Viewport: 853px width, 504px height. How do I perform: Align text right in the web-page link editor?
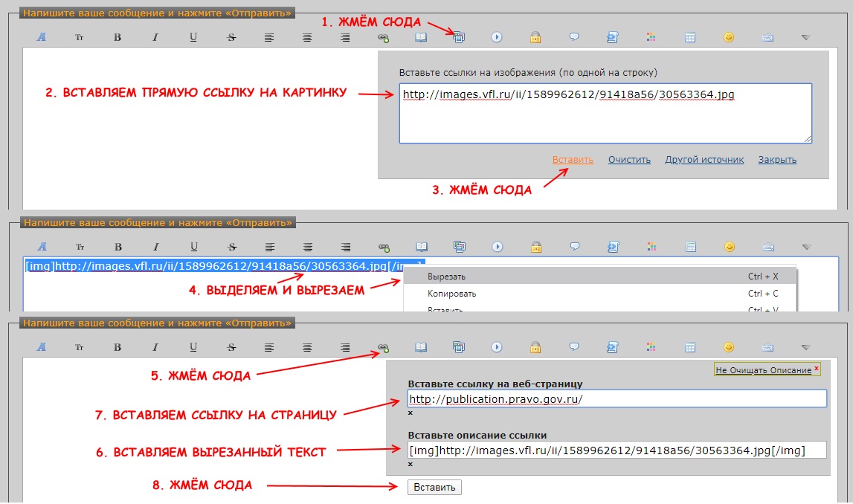pos(345,347)
